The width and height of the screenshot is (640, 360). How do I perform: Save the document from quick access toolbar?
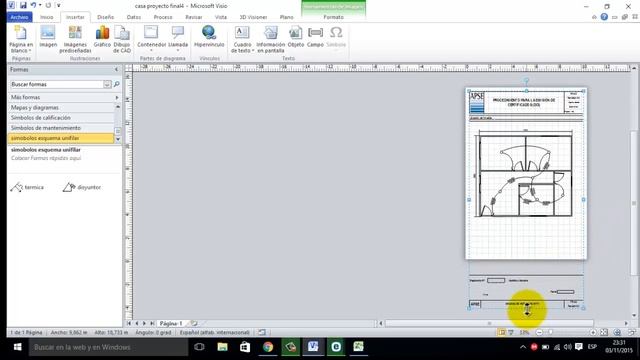(23, 6)
